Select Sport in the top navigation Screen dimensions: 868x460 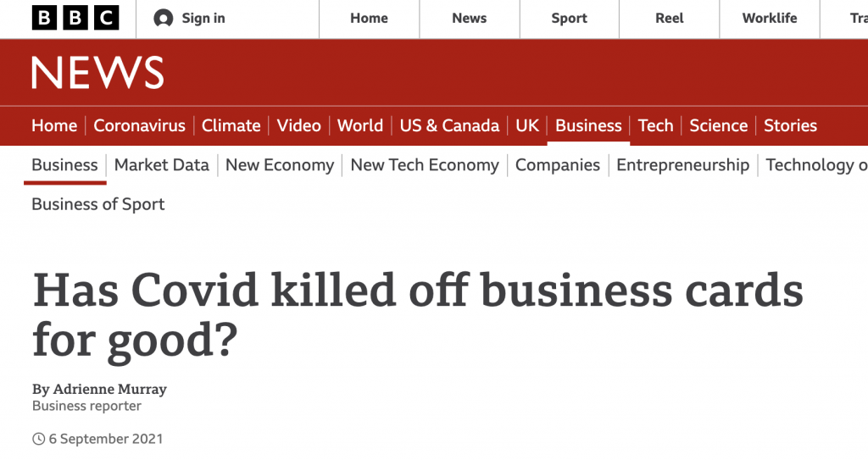tap(569, 19)
